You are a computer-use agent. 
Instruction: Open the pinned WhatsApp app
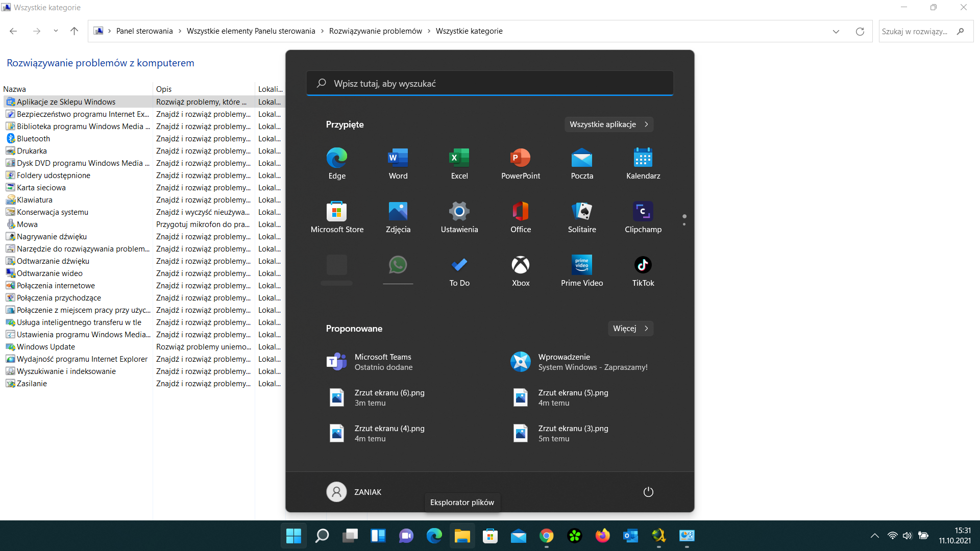pos(398,269)
